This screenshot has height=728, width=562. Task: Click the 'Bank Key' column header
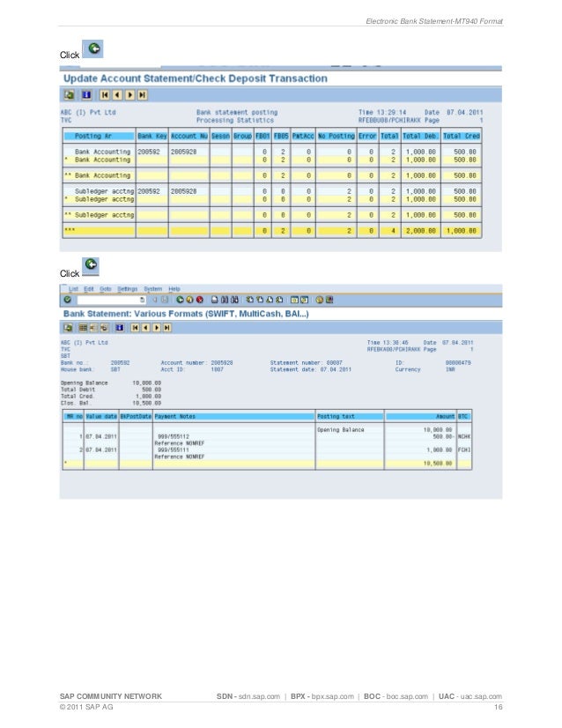coord(152,136)
